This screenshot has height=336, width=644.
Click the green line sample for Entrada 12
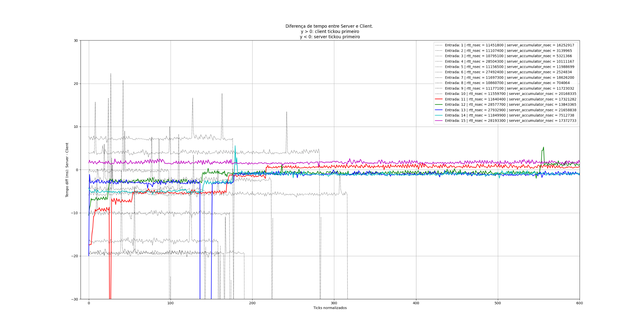coord(438,105)
